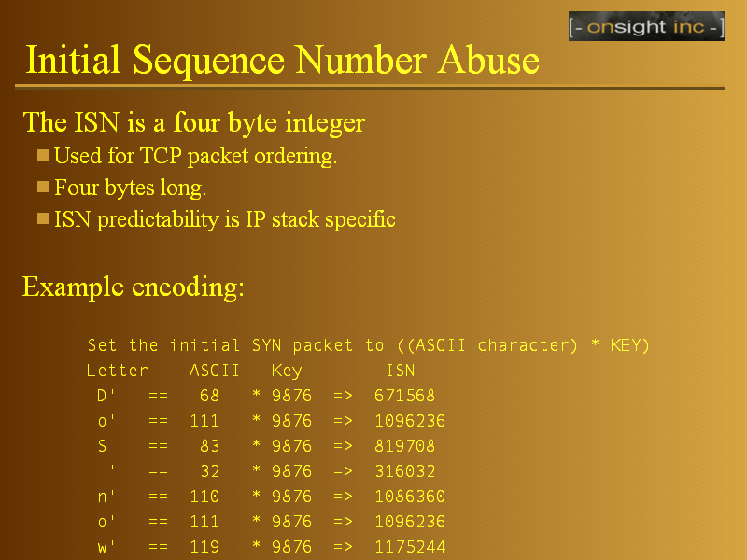Image resolution: width=747 pixels, height=560 pixels.
Task: Click the "ASCII" column header
Action: click(215, 371)
